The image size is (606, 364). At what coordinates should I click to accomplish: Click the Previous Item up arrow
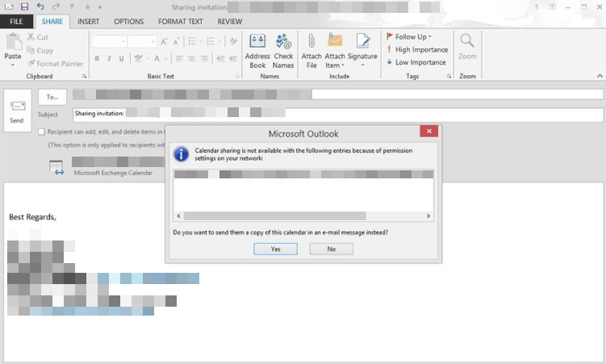coord(72,6)
